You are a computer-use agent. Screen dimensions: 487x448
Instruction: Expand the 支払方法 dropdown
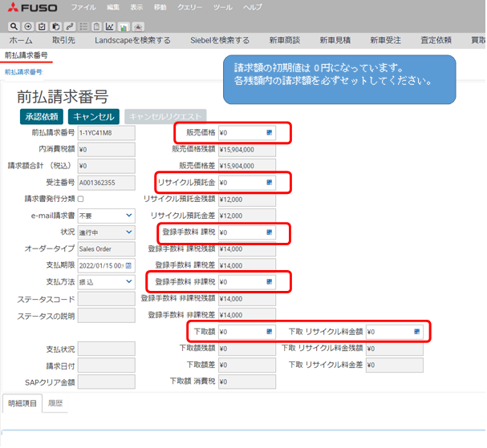pos(128,282)
